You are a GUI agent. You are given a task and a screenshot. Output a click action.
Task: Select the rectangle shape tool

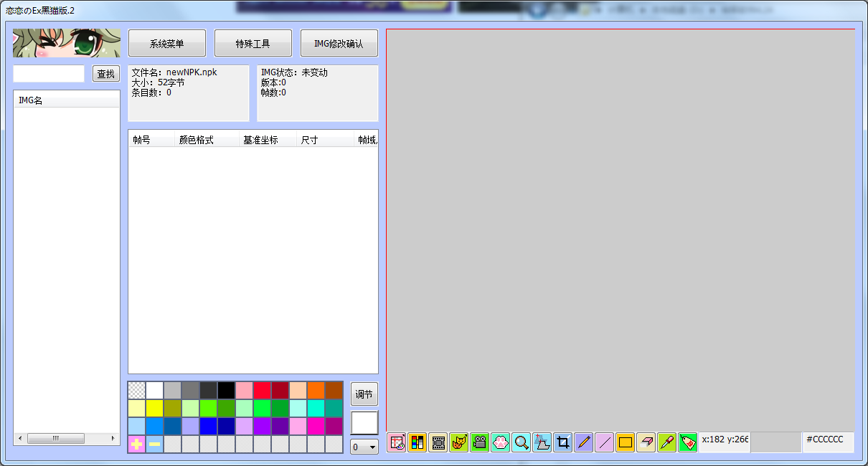click(x=626, y=442)
